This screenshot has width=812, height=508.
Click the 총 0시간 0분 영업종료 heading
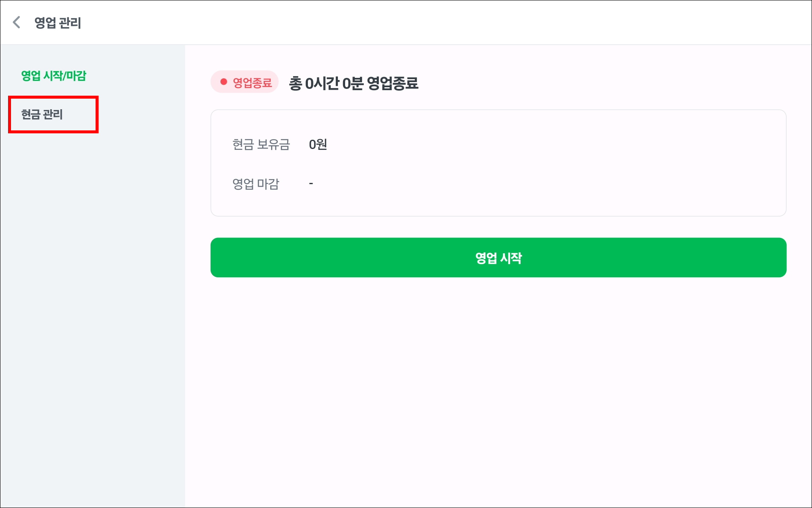[x=354, y=83]
